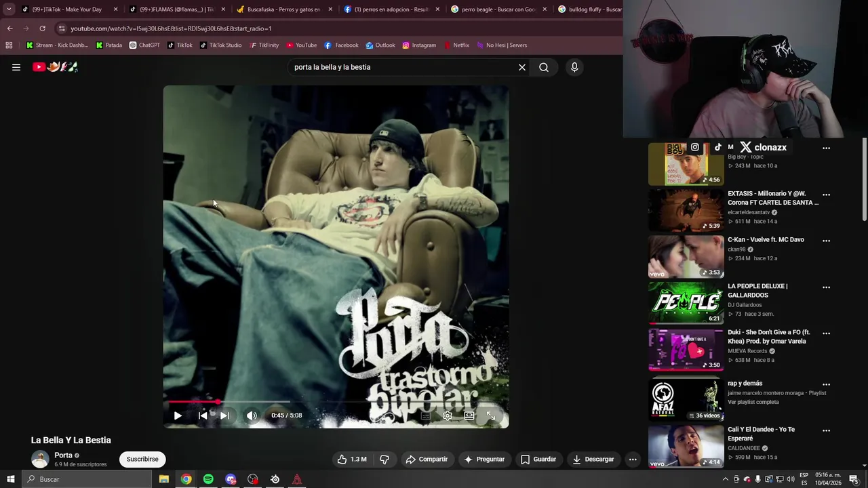Viewport: 868px width, 488px height.
Task: Enter fullscreen in the video player
Action: pos(491,415)
